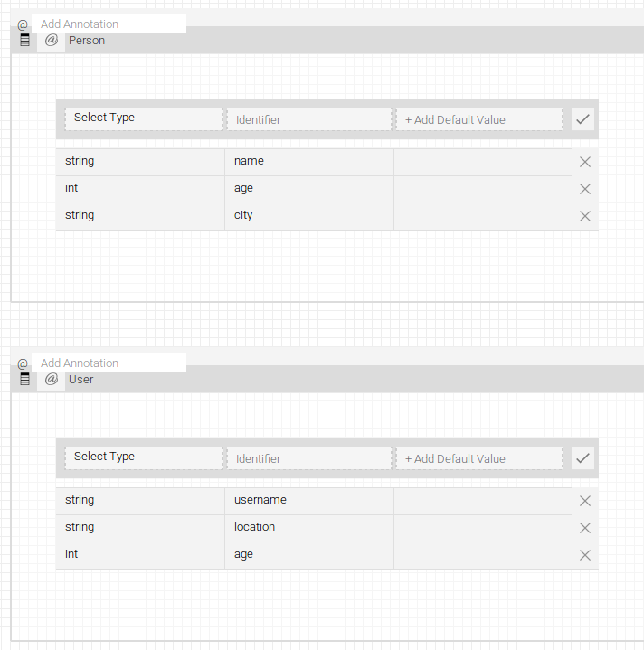Click the struct icon beside User
Image resolution: width=644 pixels, height=650 pixels.
tap(25, 379)
